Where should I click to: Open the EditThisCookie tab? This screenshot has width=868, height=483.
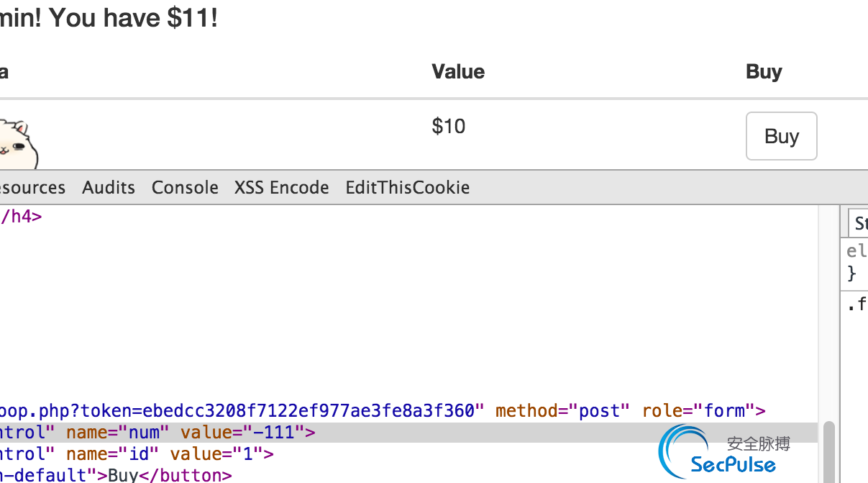click(x=408, y=188)
